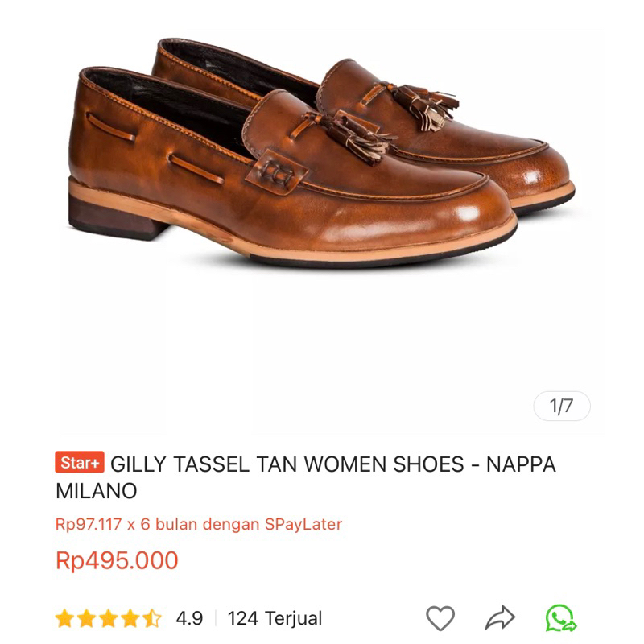The image size is (644, 644).
Task: Tap the orange Star+ badge
Action: click(x=80, y=464)
